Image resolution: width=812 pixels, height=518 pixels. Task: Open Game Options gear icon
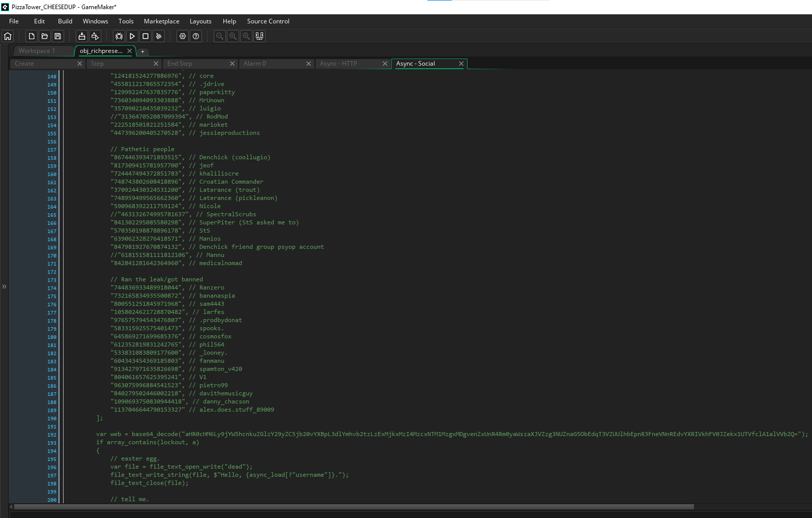[x=183, y=36]
